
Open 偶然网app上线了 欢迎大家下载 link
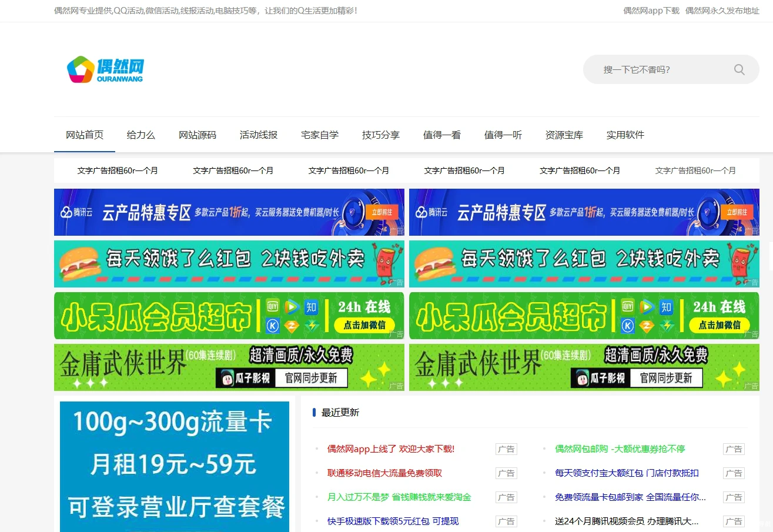(x=391, y=449)
